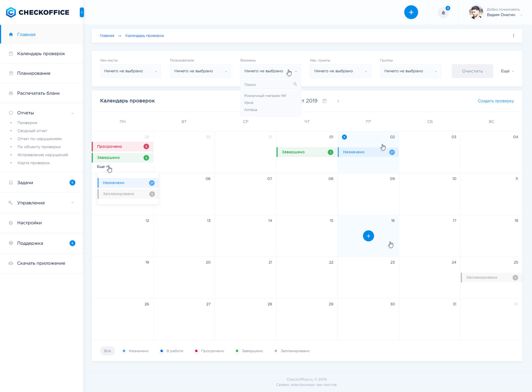The width and height of the screenshot is (532, 392).
Task: Click the gear icon for Настройки
Action: click(x=11, y=223)
